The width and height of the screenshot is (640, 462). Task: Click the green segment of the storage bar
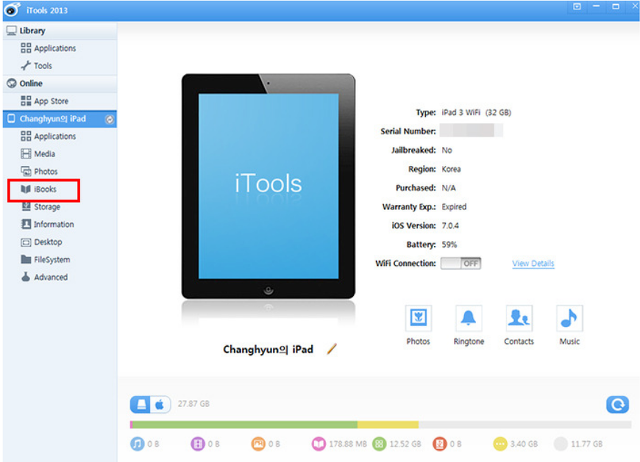point(245,425)
